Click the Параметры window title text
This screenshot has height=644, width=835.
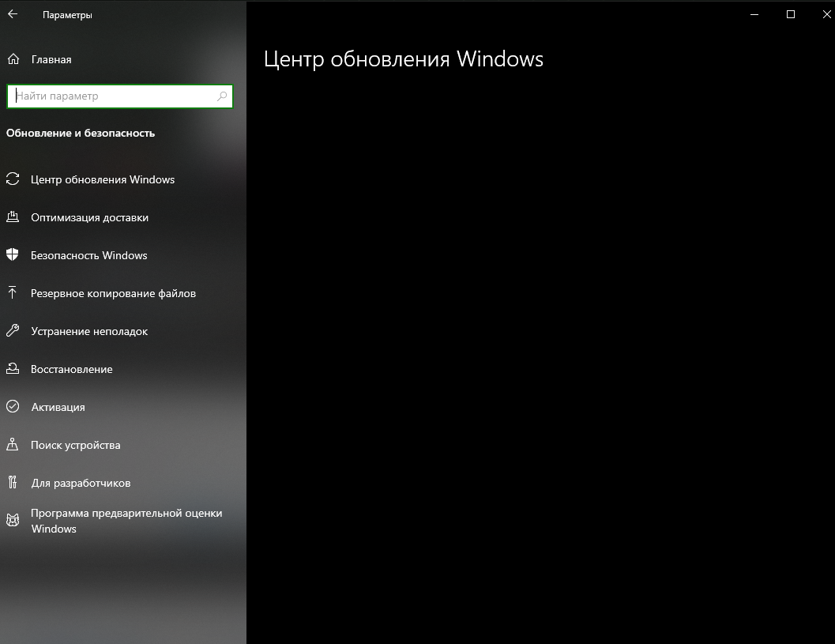click(67, 15)
